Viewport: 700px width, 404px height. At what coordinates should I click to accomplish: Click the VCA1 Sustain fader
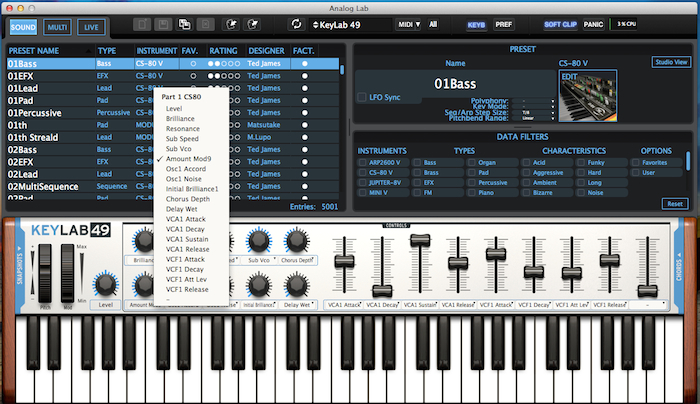[x=420, y=240]
